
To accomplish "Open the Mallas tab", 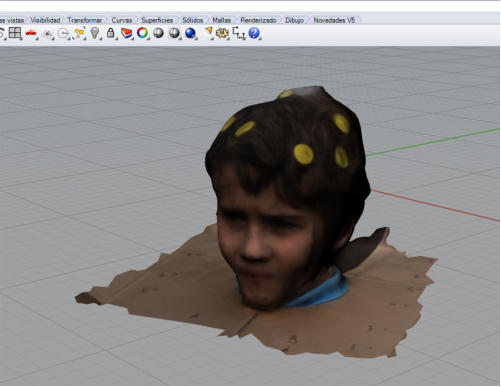I will click(222, 20).
